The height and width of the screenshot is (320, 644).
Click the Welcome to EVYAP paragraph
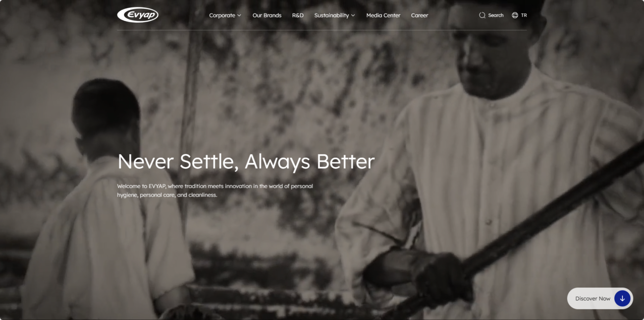coord(215,191)
